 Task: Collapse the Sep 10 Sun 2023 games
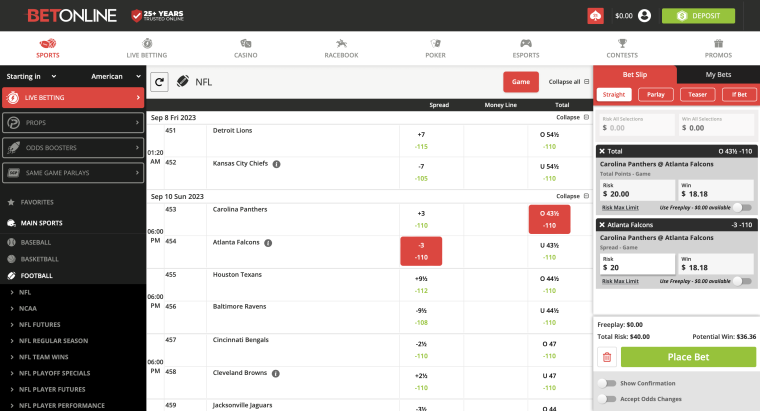click(x=572, y=196)
